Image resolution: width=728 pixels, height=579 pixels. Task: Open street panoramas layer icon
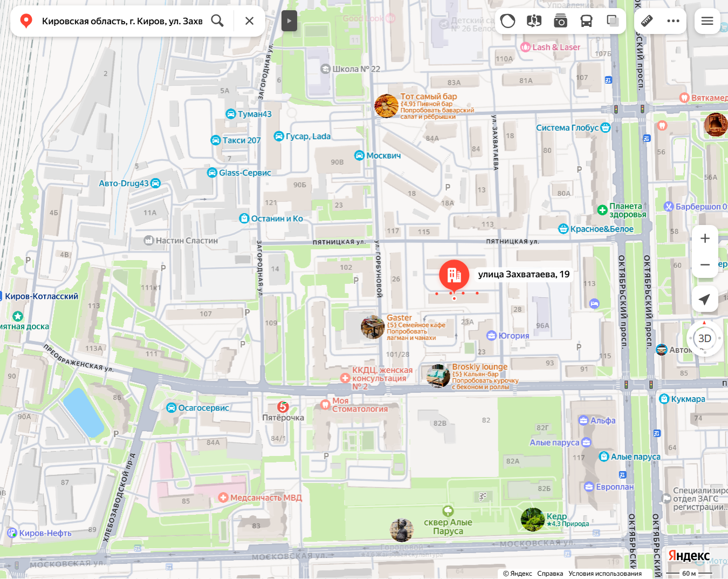click(x=534, y=21)
